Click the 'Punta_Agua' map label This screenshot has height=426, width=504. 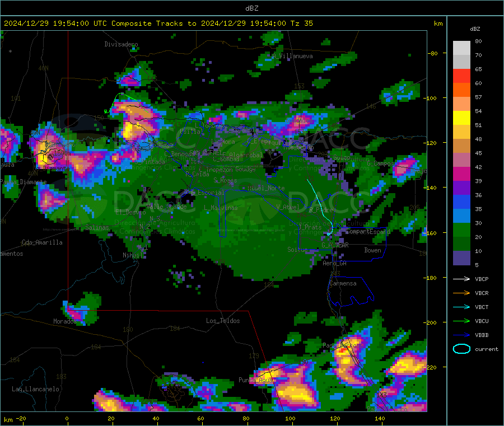tap(256, 380)
